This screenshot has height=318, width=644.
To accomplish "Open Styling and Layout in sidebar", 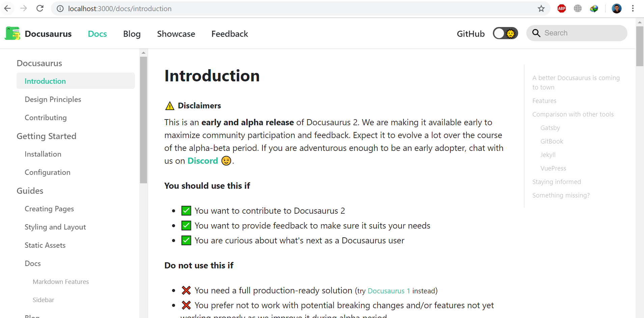I will click(55, 227).
